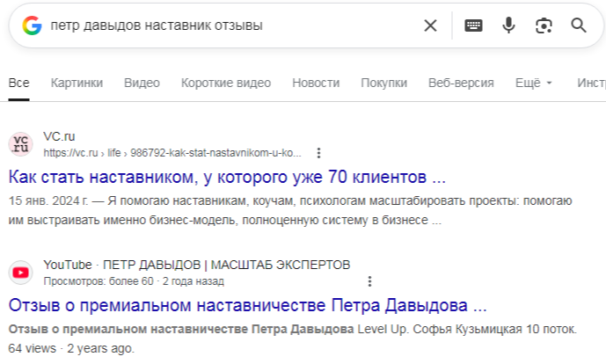Open the on-screen keyboard icon
This screenshot has height=364, width=606.
pos(473,25)
